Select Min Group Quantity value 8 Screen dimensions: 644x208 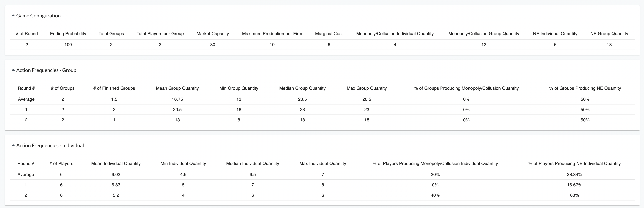239,120
